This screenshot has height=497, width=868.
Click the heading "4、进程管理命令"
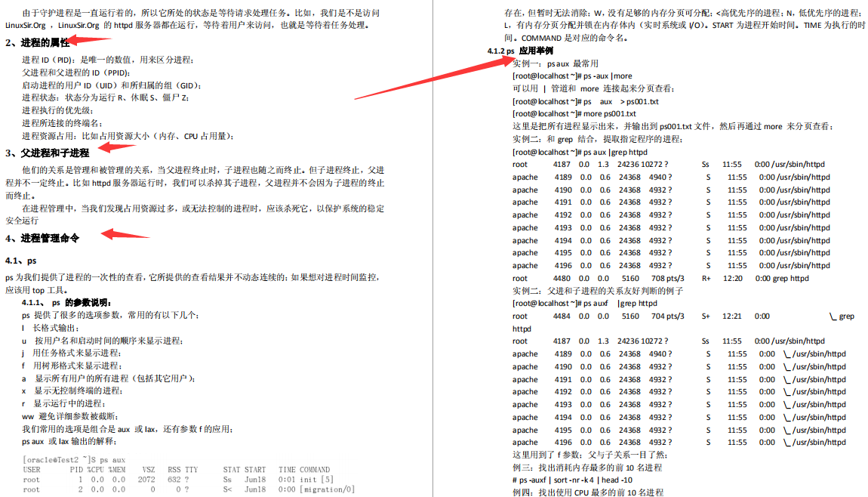click(42, 238)
